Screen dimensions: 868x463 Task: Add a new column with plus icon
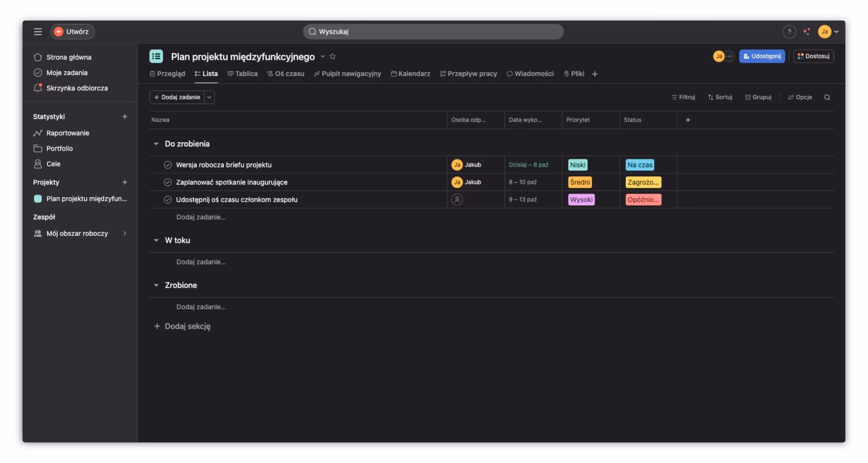(x=688, y=120)
